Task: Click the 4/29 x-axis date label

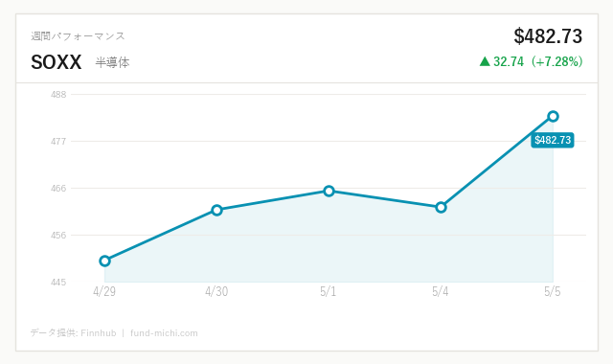Action: [104, 291]
